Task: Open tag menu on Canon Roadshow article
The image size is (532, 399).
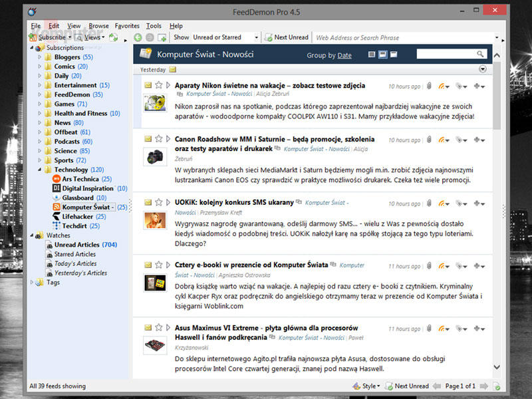Action: [461, 140]
